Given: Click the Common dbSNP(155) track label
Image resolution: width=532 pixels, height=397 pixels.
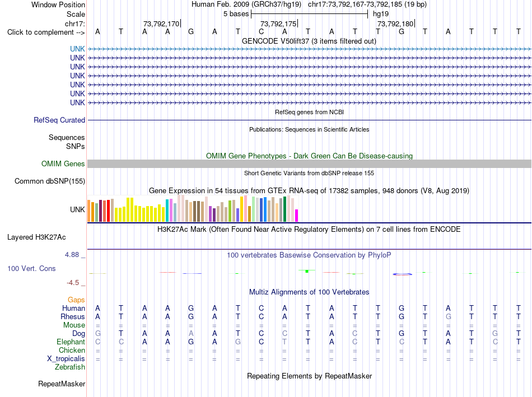Looking at the screenshot, I should (50, 181).
